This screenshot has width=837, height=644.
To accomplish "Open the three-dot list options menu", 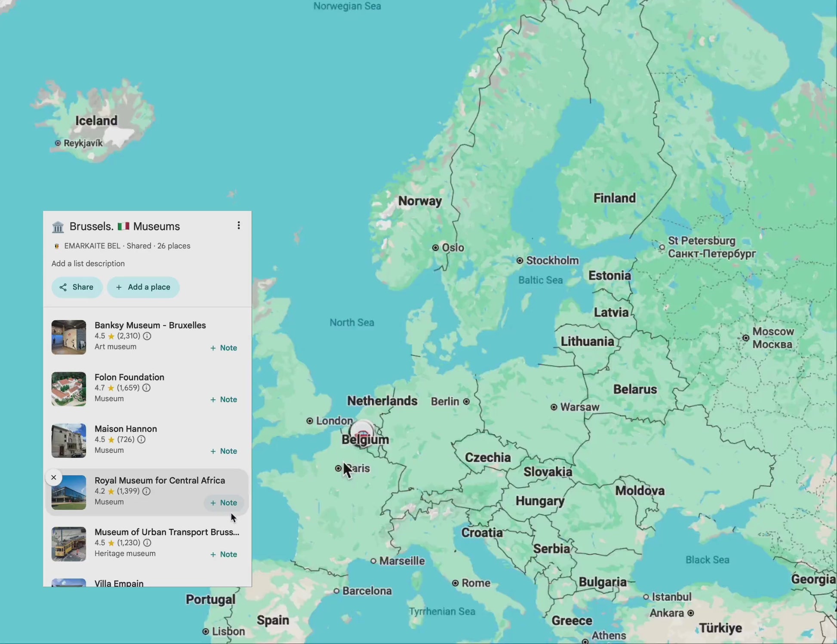I will [x=239, y=225].
